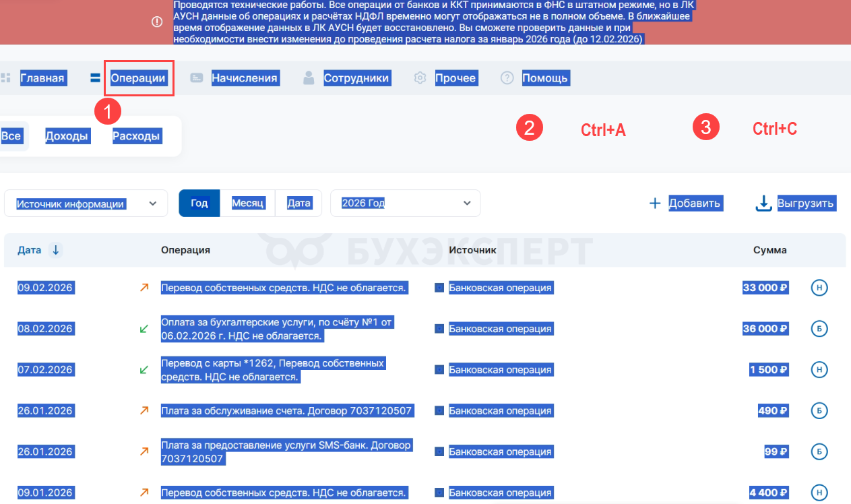Image resolution: width=851 pixels, height=504 pixels.
Task: Click the Оплата за бухгалтерские услуги operation
Action: click(277, 329)
